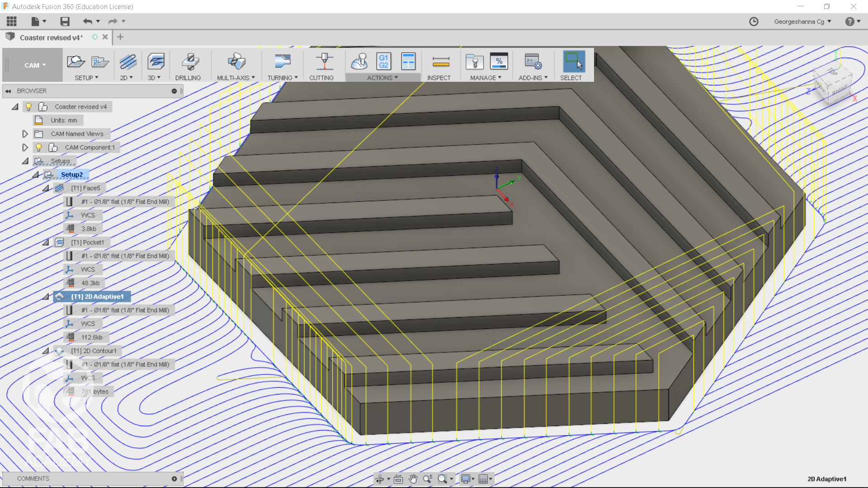This screenshot has height=488, width=868.
Task: Open the SETUP menu
Action: [x=86, y=78]
